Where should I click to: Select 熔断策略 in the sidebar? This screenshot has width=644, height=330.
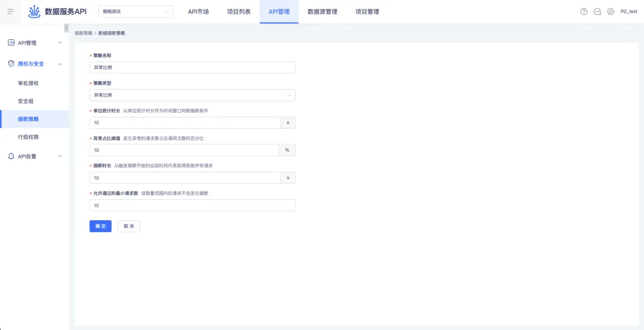tap(35, 119)
